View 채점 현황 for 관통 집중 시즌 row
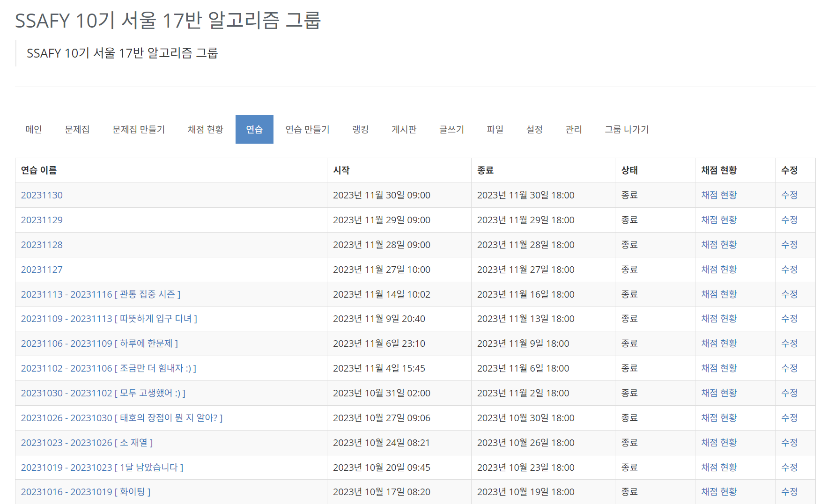The image size is (820, 504). tap(719, 294)
